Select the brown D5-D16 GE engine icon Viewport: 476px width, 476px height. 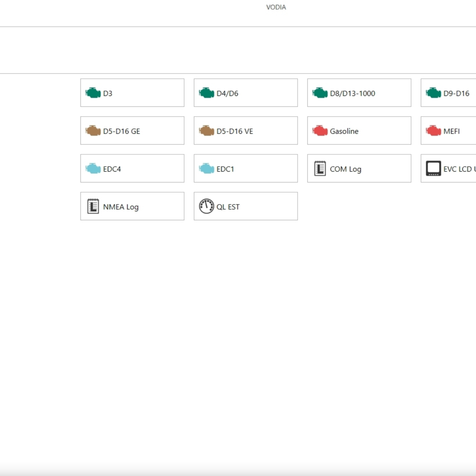click(x=93, y=131)
